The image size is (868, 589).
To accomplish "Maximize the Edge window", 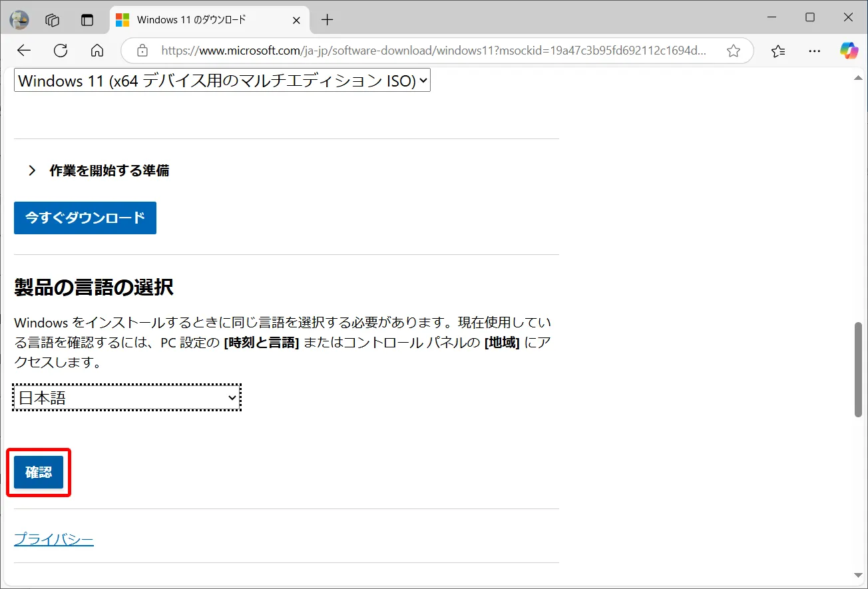I will tap(810, 18).
